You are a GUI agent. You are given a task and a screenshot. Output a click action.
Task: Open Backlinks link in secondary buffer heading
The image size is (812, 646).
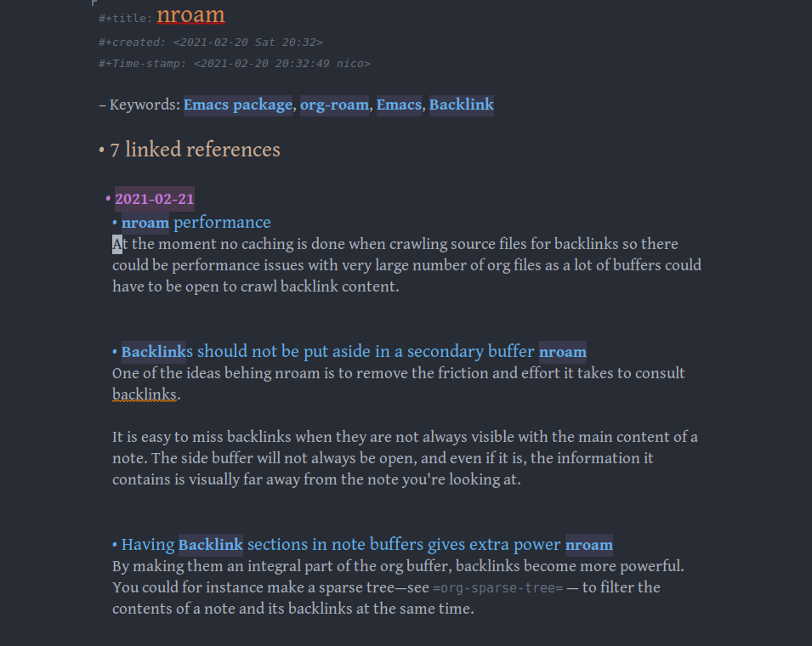coord(154,352)
